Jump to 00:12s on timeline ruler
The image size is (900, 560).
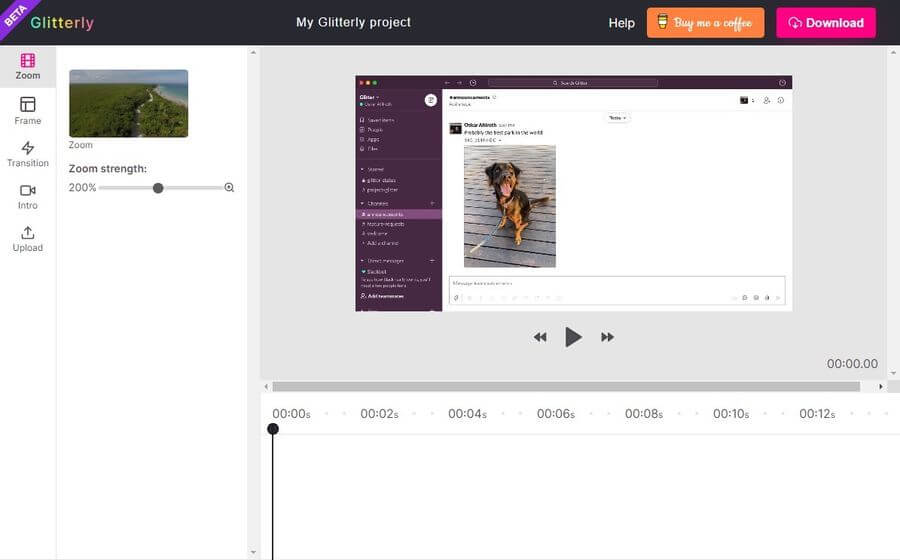tap(817, 414)
